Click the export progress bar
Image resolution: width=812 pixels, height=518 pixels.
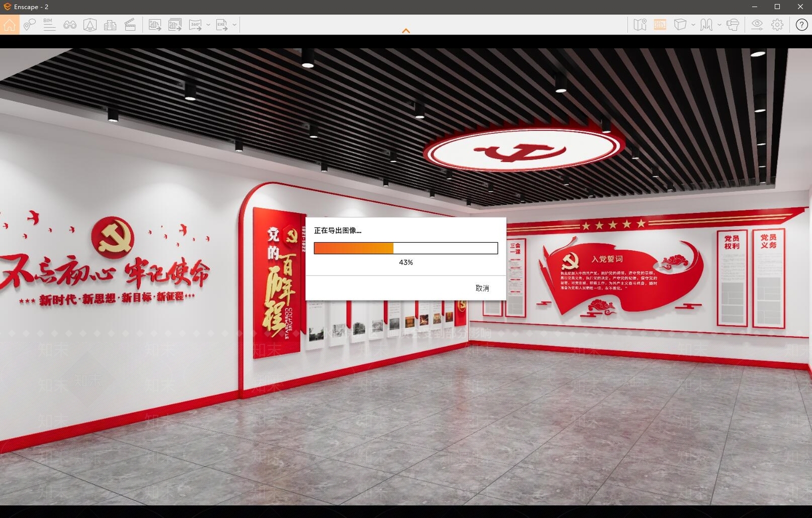406,248
